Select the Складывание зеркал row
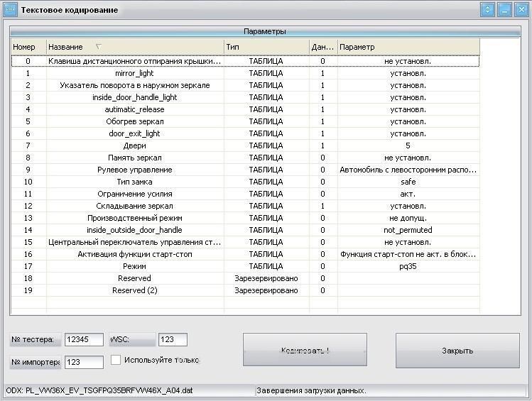 [245, 206]
